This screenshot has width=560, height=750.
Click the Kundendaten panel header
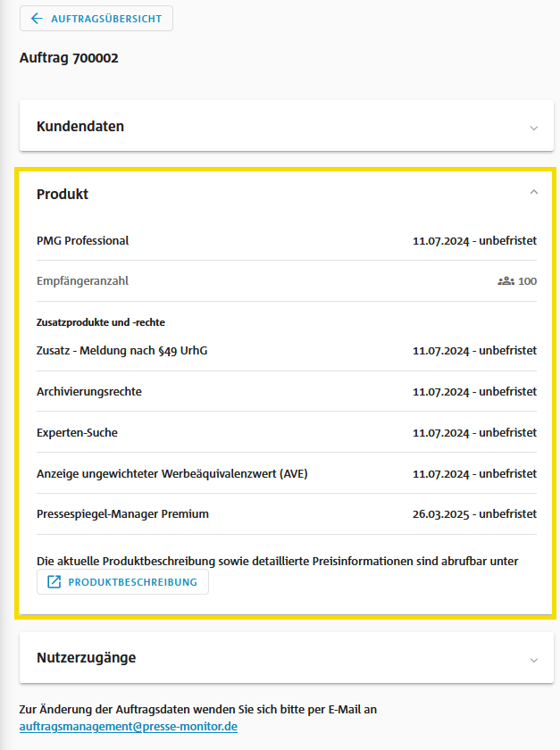(x=80, y=127)
